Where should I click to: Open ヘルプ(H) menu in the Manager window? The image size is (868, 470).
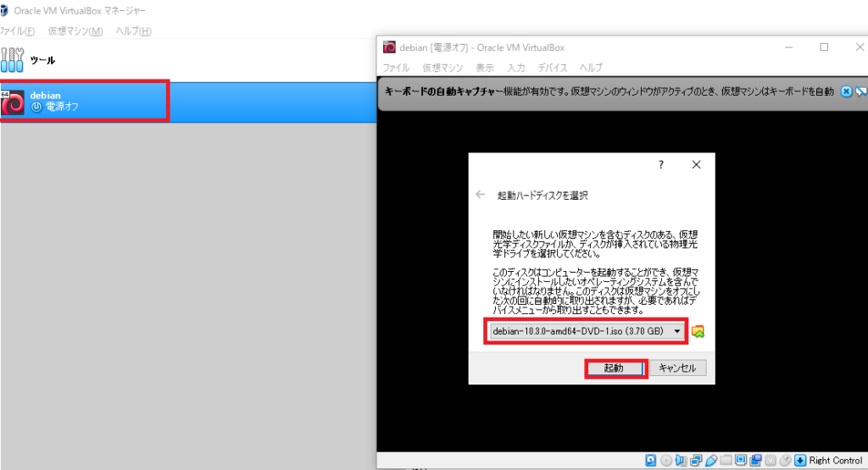133,31
